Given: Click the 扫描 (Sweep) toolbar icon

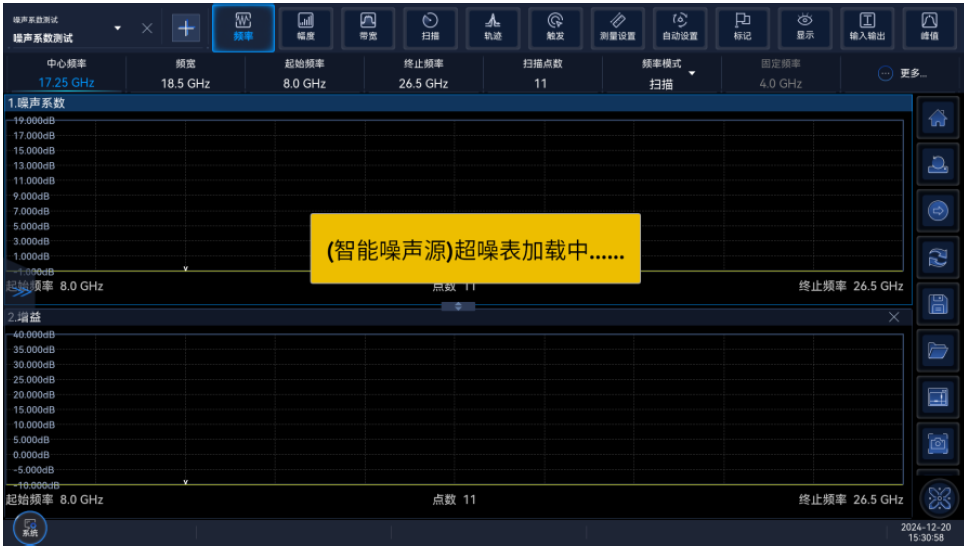Looking at the screenshot, I should (430, 27).
